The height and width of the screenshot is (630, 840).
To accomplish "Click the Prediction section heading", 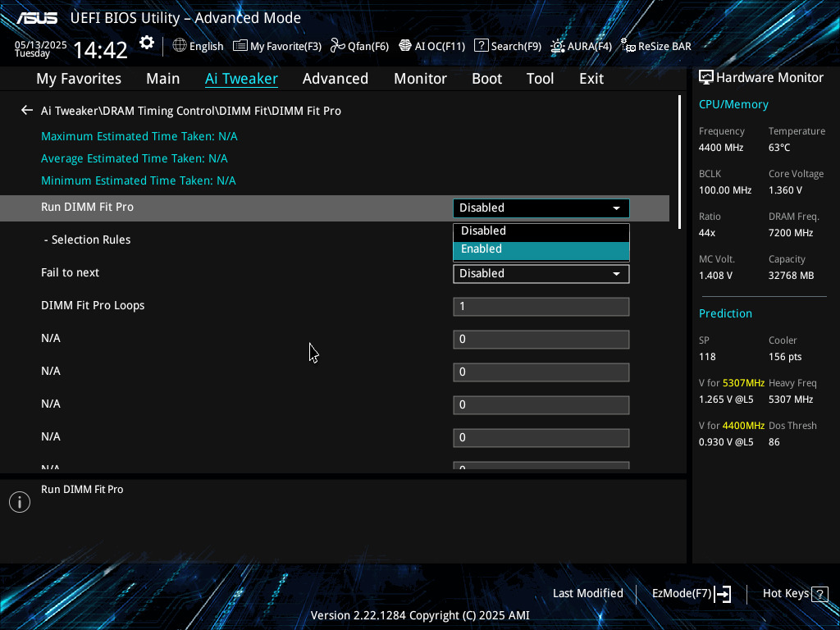I will click(725, 313).
